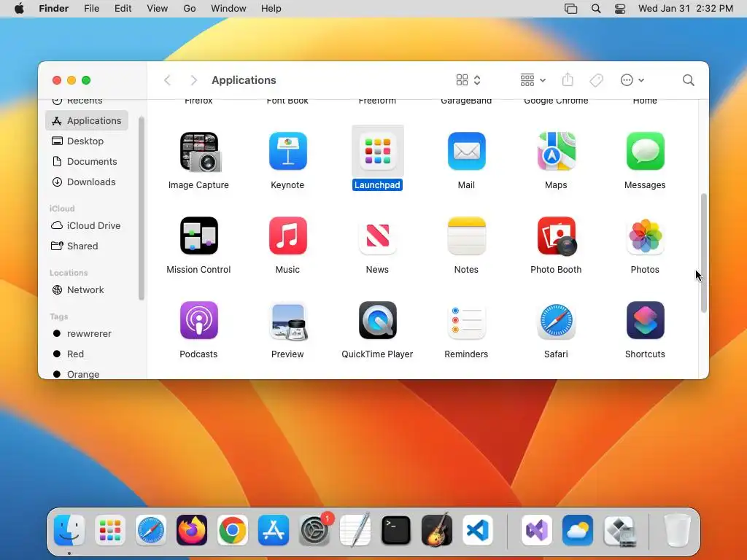Image resolution: width=747 pixels, height=560 pixels.
Task: Open Firefox from the Dock
Action: click(192, 529)
